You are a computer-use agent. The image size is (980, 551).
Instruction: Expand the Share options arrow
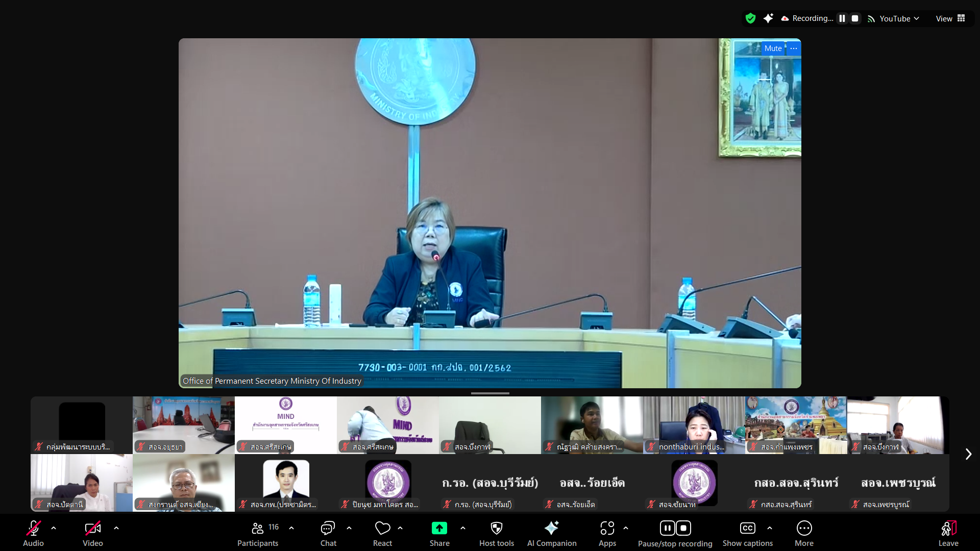pyautogui.click(x=463, y=528)
